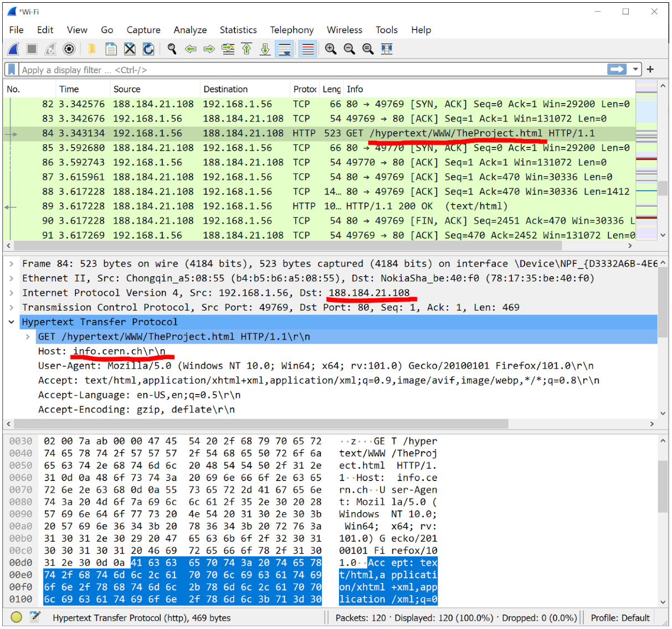Viewport: 672px width, 629px height.
Task: Jump to the last packet
Action: click(265, 49)
